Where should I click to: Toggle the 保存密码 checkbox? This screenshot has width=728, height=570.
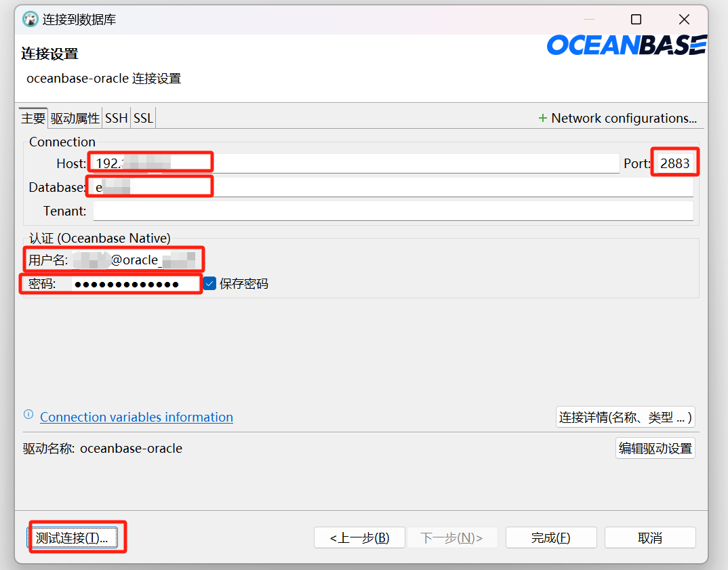[210, 283]
